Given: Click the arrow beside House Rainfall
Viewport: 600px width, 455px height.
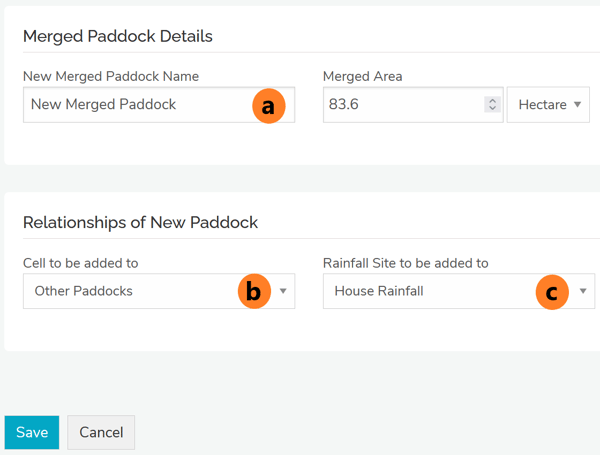Looking at the screenshot, I should pyautogui.click(x=583, y=291).
